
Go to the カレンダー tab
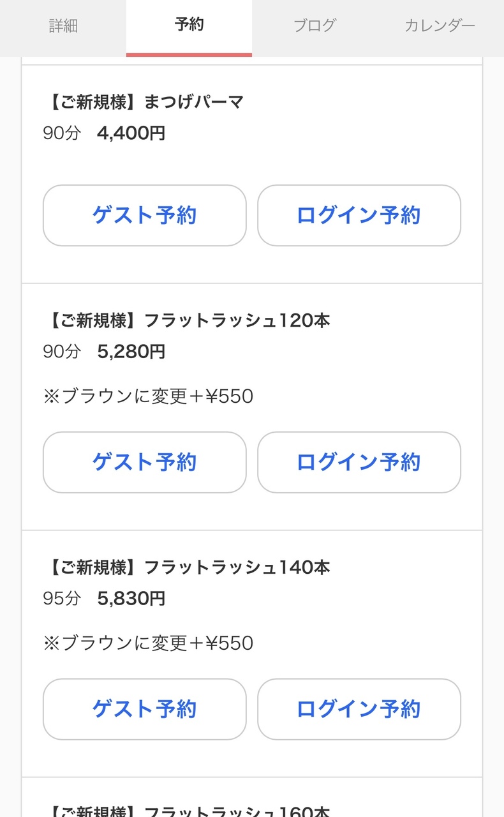coord(440,26)
